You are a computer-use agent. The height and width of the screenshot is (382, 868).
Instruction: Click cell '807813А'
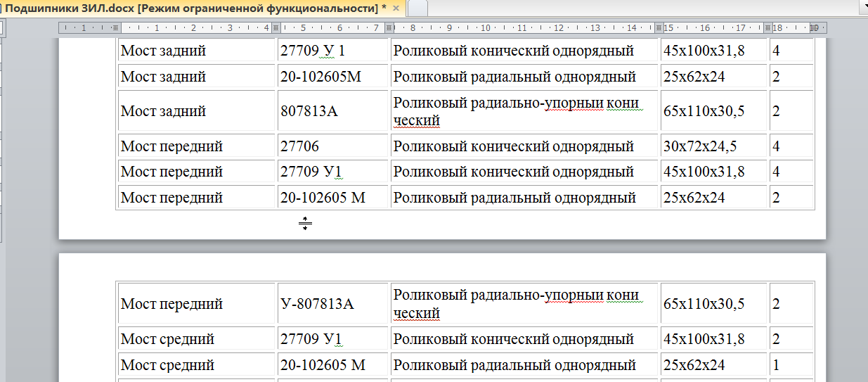(333, 111)
